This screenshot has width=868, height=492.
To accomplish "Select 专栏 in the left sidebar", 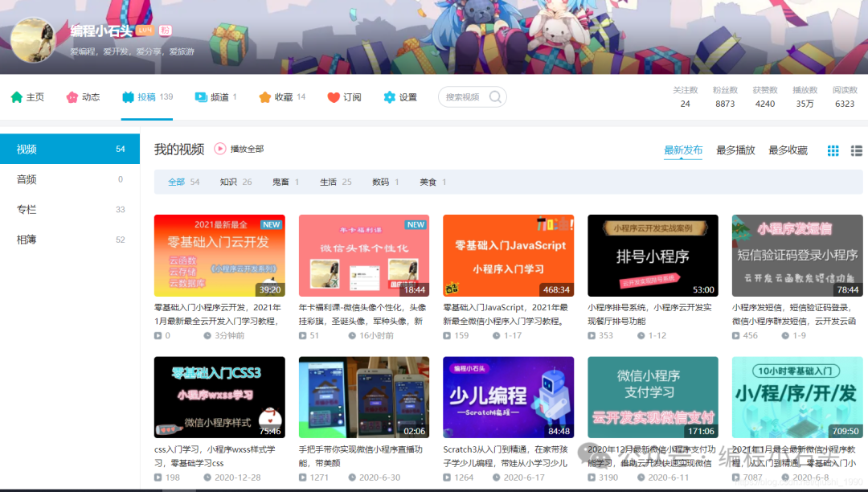I will pos(70,209).
